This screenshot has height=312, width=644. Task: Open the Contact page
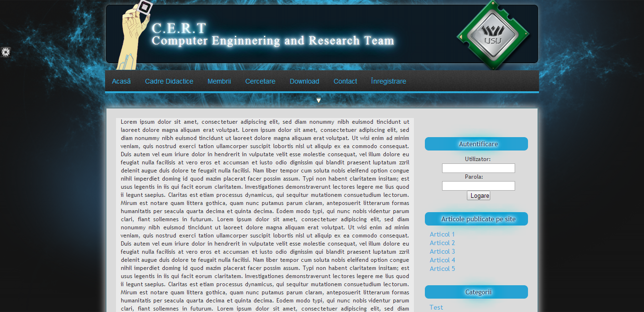pyautogui.click(x=345, y=81)
